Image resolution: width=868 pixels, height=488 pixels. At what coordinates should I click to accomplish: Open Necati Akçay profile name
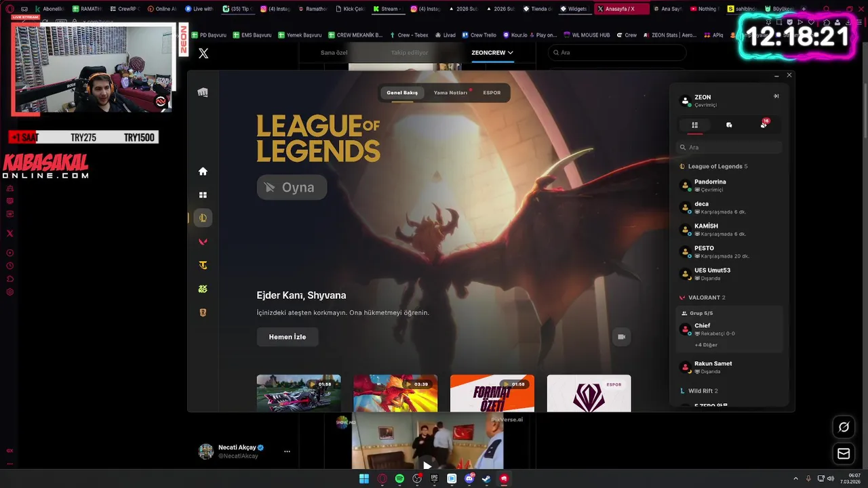tap(237, 447)
